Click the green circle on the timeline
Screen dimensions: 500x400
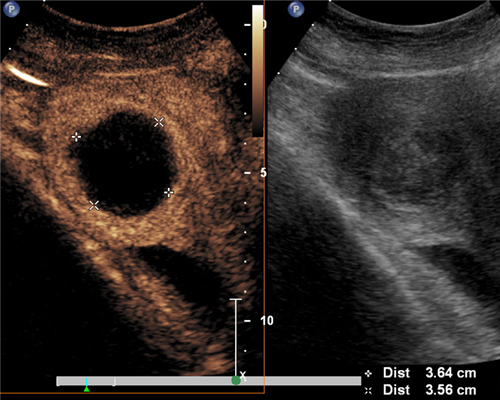(236, 380)
